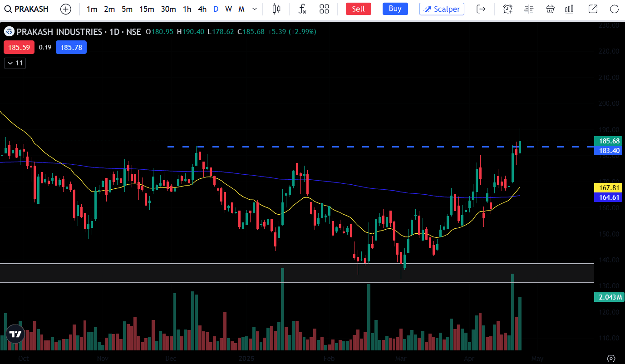Open symbol search for PRAKASH

pyautogui.click(x=26, y=9)
